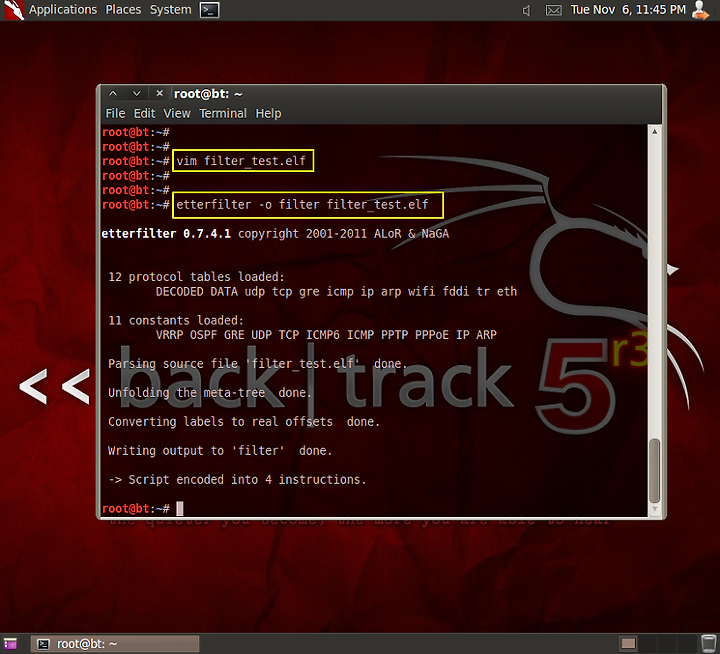Click the down-arrow window title button
This screenshot has height=654, width=720.
[x=136, y=94]
